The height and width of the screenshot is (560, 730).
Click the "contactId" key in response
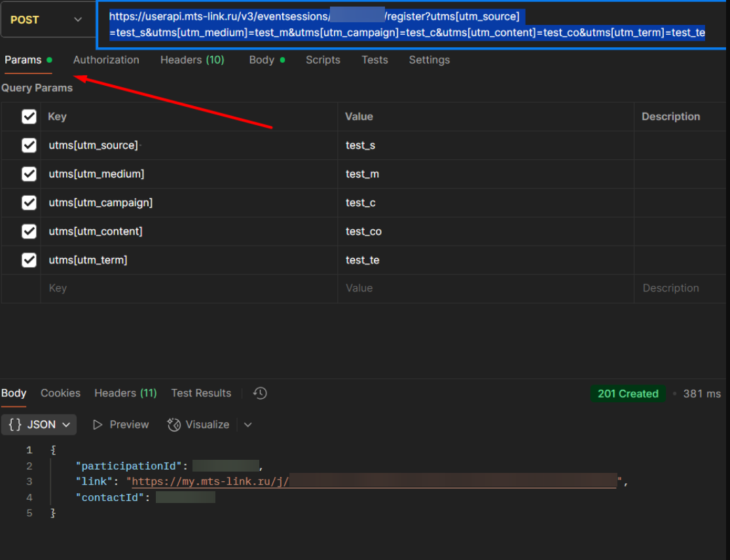[x=111, y=498]
